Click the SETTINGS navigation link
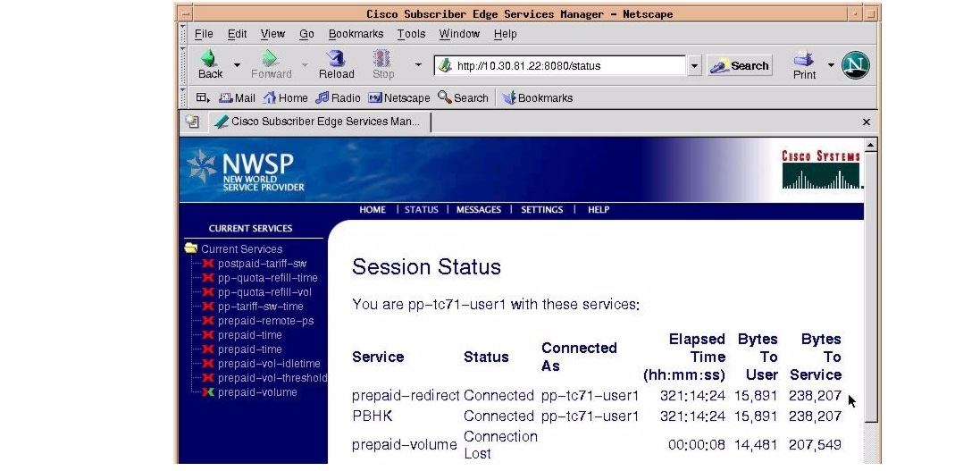The width and height of the screenshot is (980, 471). [x=542, y=209]
